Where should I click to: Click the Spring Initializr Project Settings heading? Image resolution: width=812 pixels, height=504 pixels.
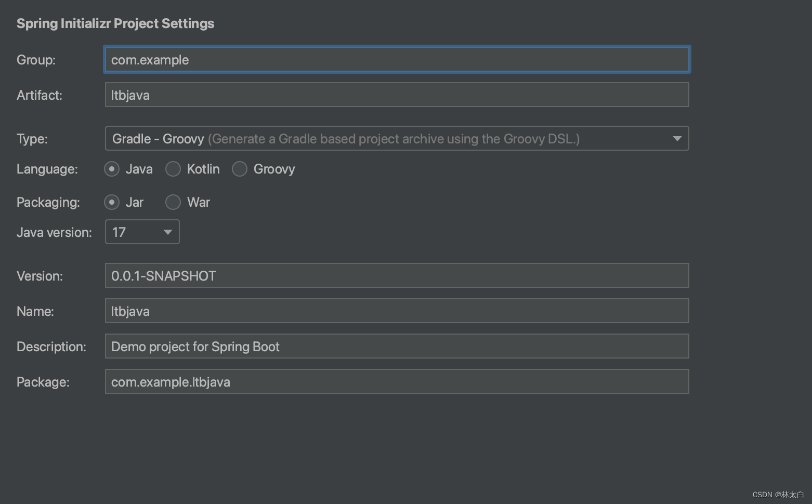tap(115, 24)
